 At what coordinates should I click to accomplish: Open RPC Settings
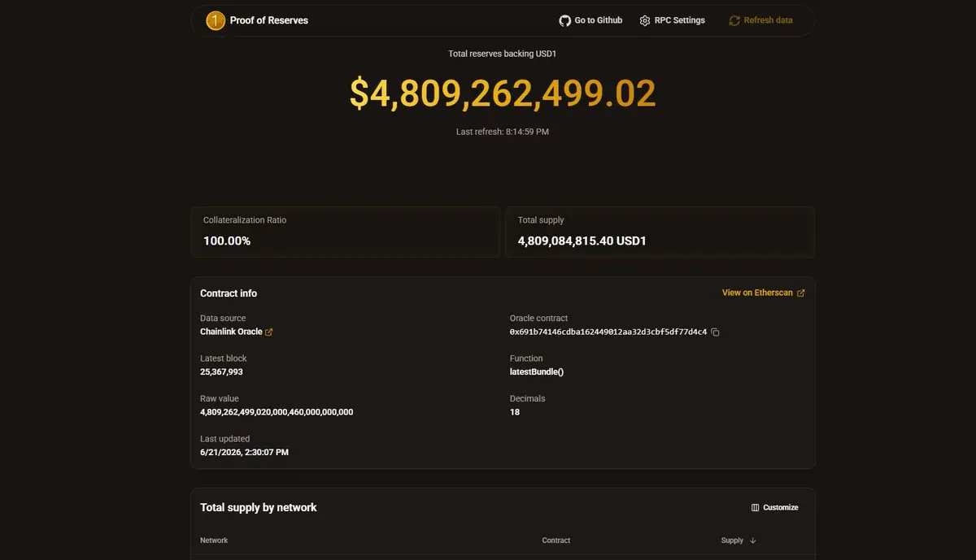click(x=673, y=20)
